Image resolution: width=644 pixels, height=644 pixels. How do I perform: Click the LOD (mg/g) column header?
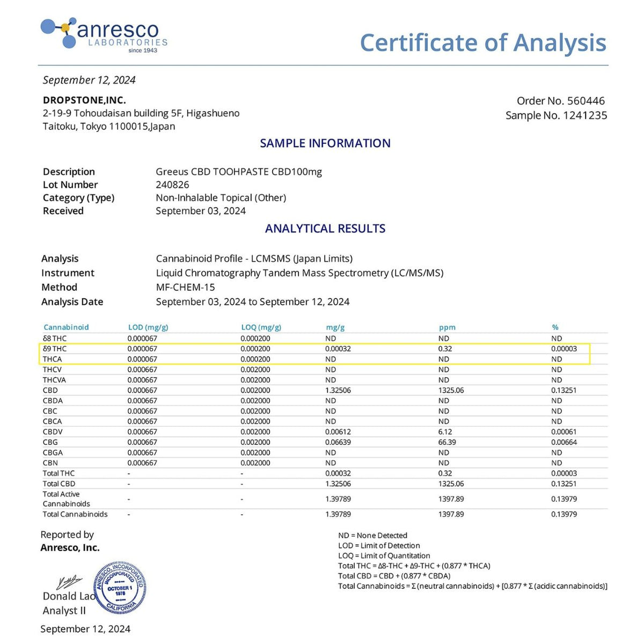point(148,327)
